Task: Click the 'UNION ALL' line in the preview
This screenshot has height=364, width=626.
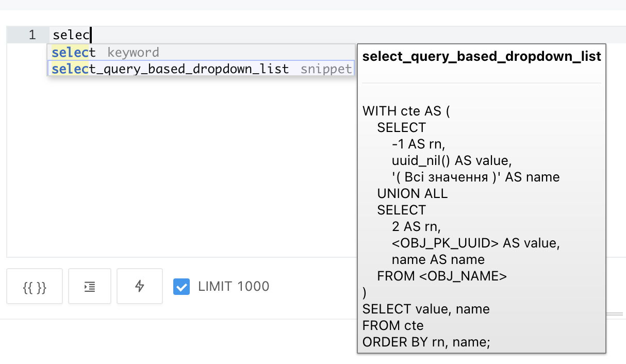Action: click(413, 193)
